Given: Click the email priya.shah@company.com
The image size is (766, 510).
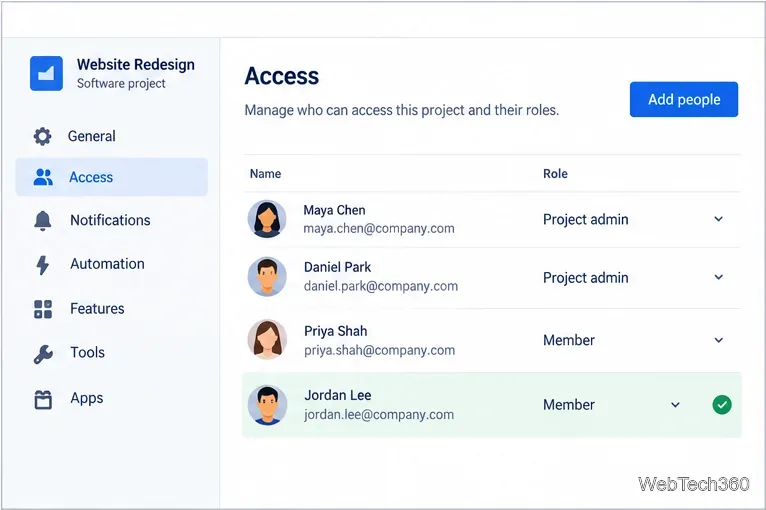Looking at the screenshot, I should tap(379, 350).
